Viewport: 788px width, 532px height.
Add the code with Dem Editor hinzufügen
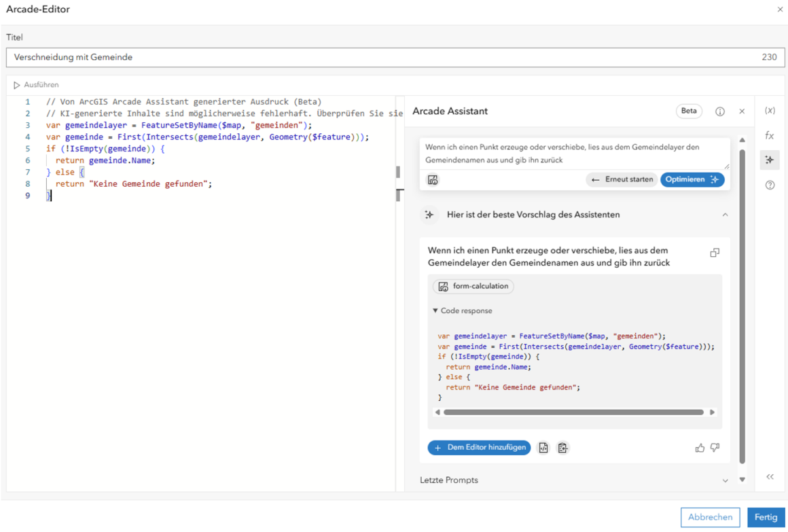[x=479, y=448]
